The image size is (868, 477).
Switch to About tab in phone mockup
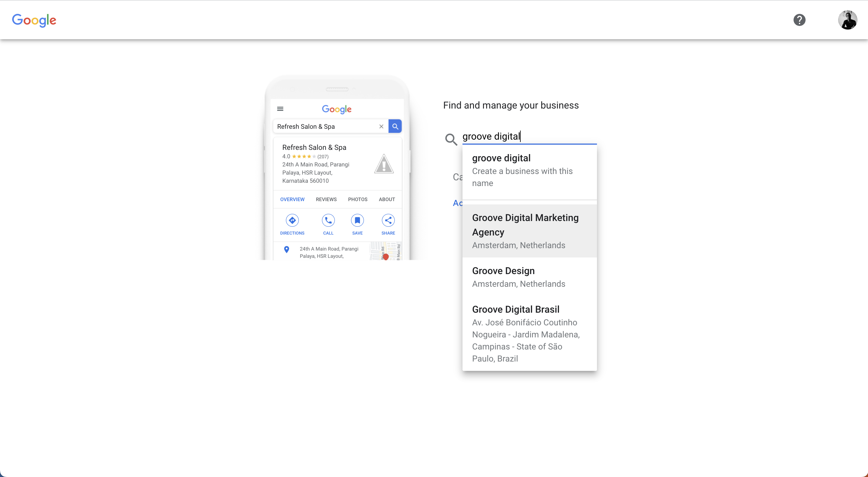pyautogui.click(x=387, y=199)
